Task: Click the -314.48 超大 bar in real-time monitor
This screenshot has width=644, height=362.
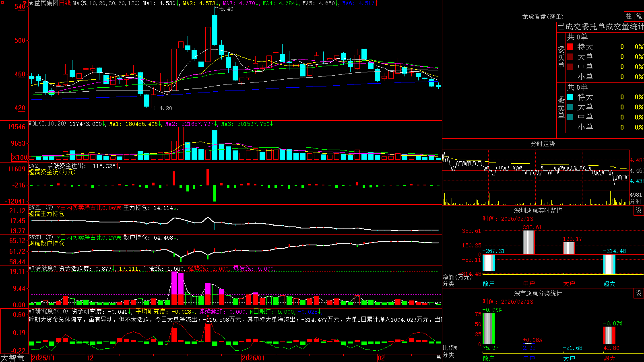Action: point(609,264)
